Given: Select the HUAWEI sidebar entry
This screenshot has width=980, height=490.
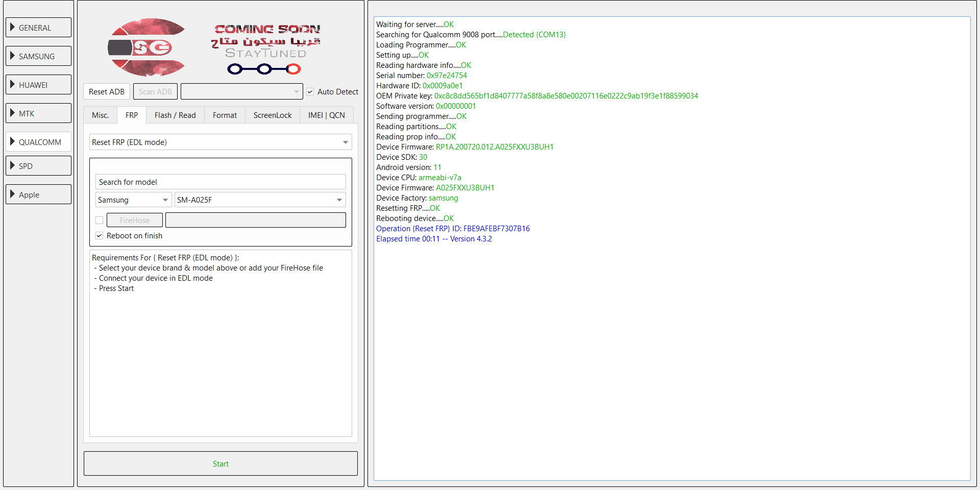Looking at the screenshot, I should [x=38, y=84].
